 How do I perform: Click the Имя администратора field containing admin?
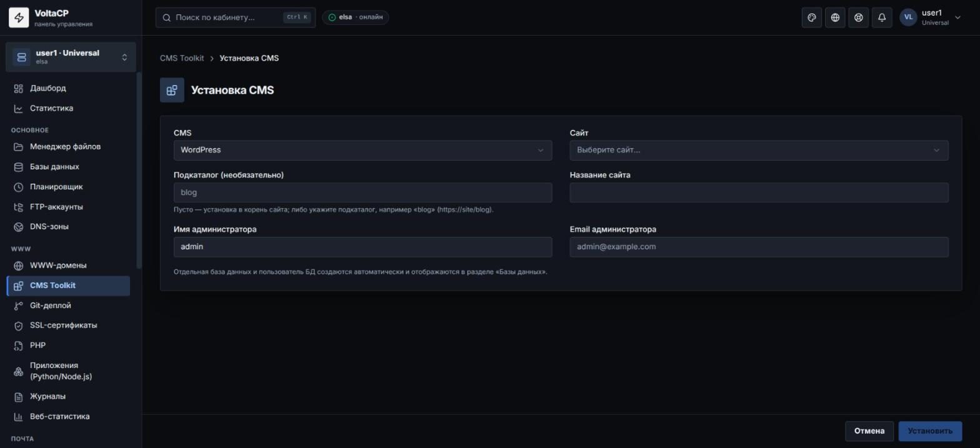point(362,247)
